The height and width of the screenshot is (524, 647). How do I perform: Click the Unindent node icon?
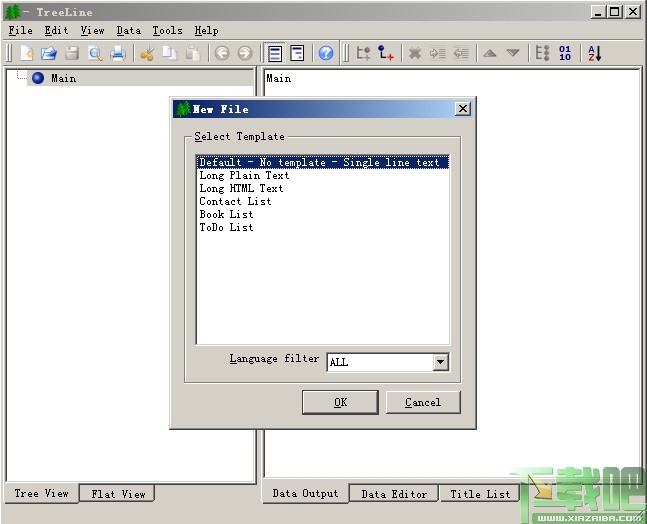(460, 53)
